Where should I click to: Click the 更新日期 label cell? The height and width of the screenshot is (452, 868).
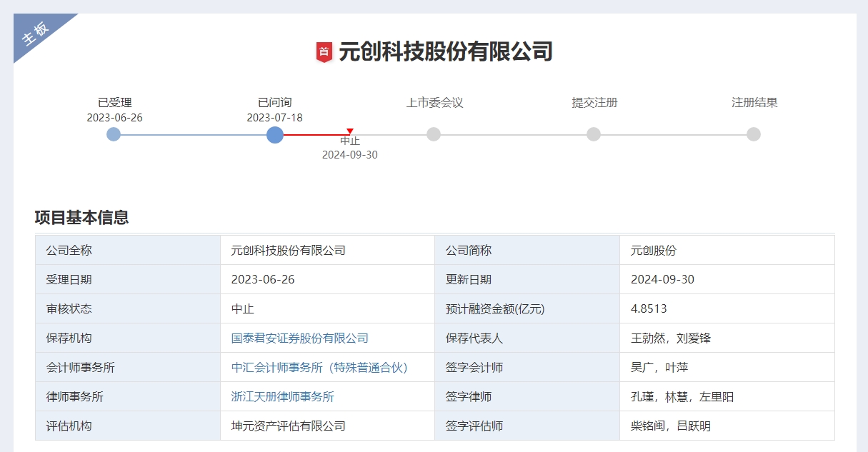tap(527, 280)
